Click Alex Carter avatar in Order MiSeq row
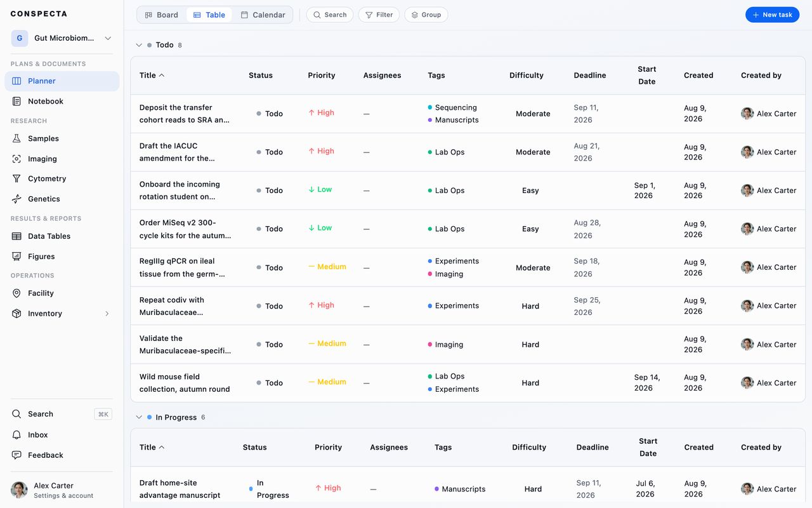The height and width of the screenshot is (508, 812). click(x=747, y=229)
